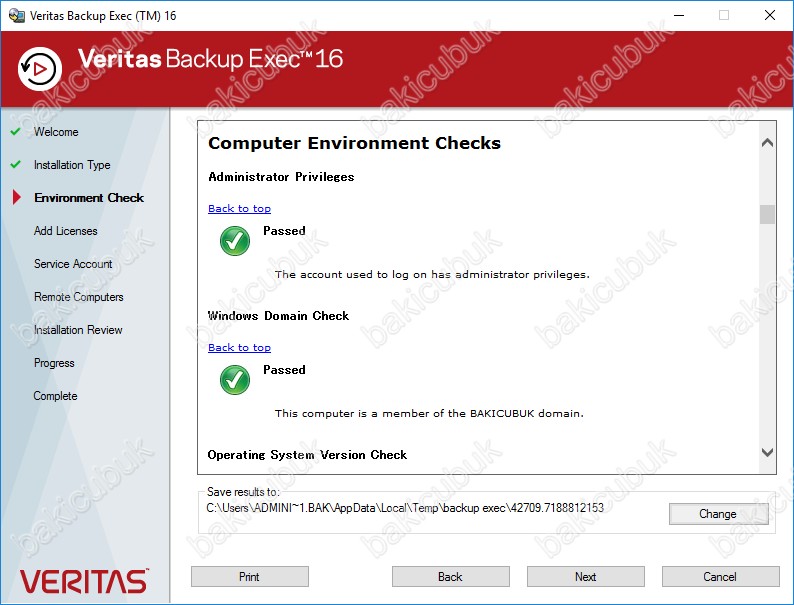Click the Operating System Version Check heading
The width and height of the screenshot is (794, 605).
307,455
